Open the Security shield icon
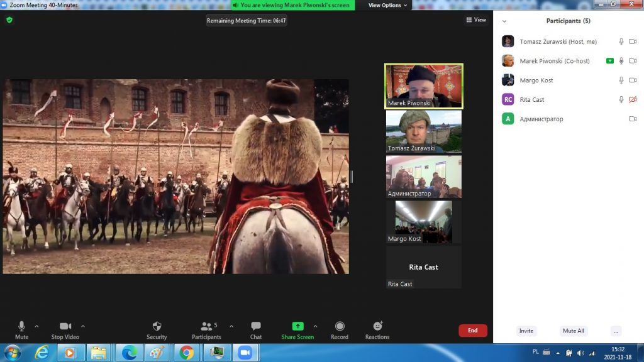The height and width of the screenshot is (362, 644). coord(157,326)
